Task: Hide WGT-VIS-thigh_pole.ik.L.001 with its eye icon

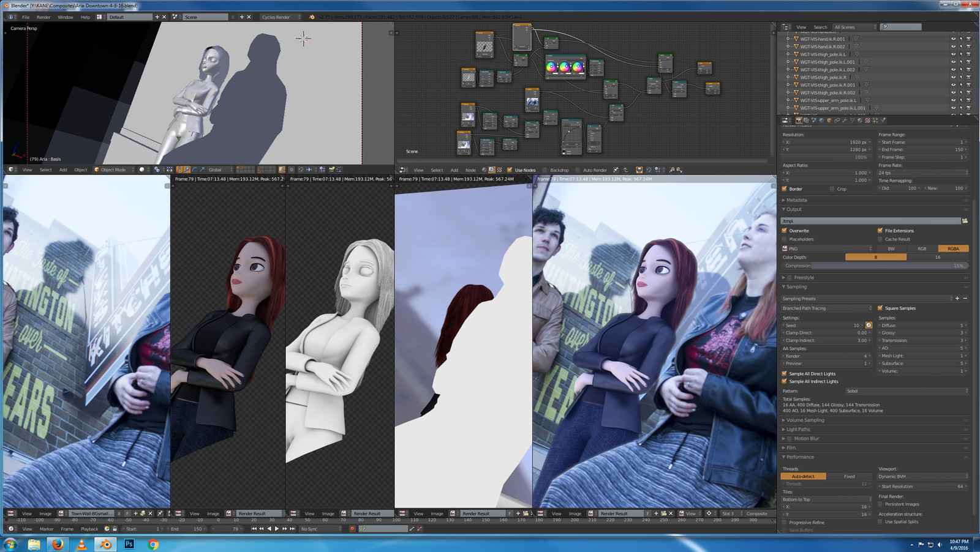Action: point(953,62)
